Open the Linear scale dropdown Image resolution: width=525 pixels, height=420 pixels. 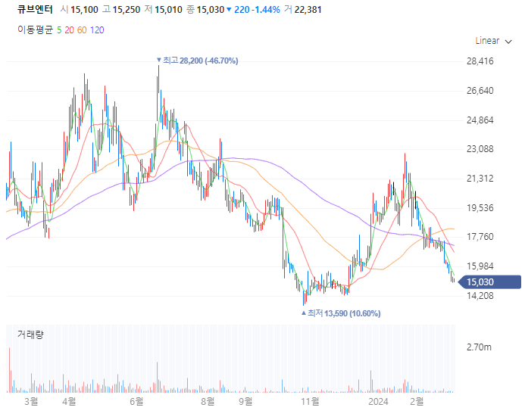(x=493, y=41)
